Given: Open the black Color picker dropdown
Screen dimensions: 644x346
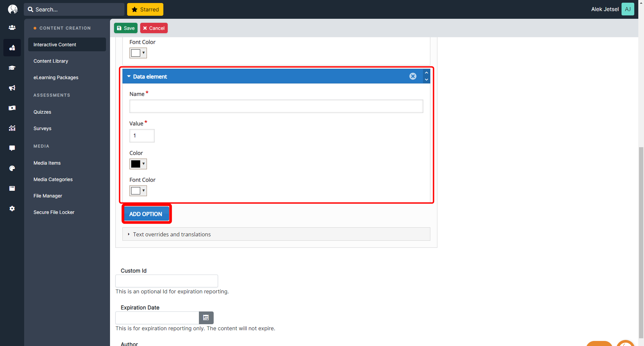Looking at the screenshot, I should pos(138,164).
